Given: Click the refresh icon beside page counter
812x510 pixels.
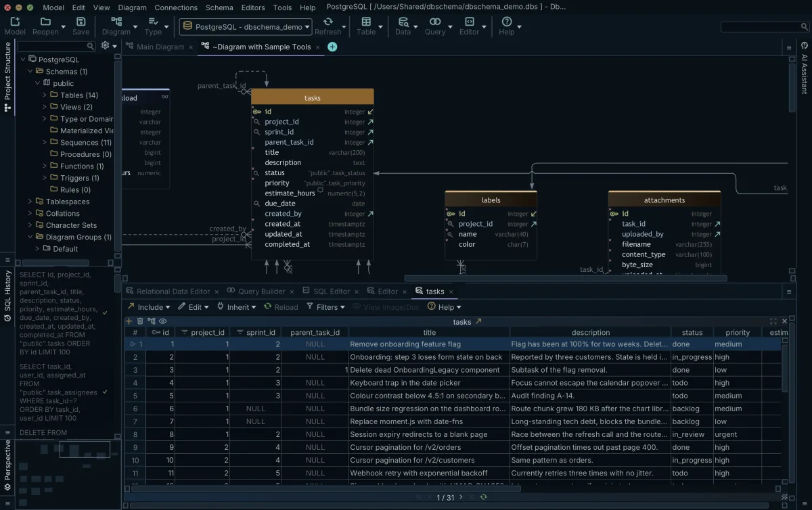Looking at the screenshot, I should [483, 497].
